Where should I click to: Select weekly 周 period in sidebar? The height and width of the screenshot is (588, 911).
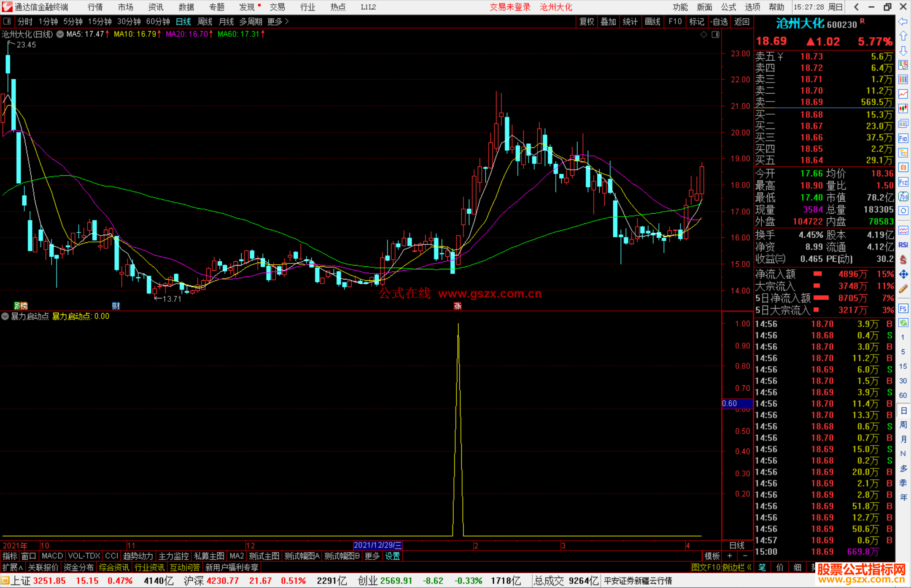(x=903, y=424)
